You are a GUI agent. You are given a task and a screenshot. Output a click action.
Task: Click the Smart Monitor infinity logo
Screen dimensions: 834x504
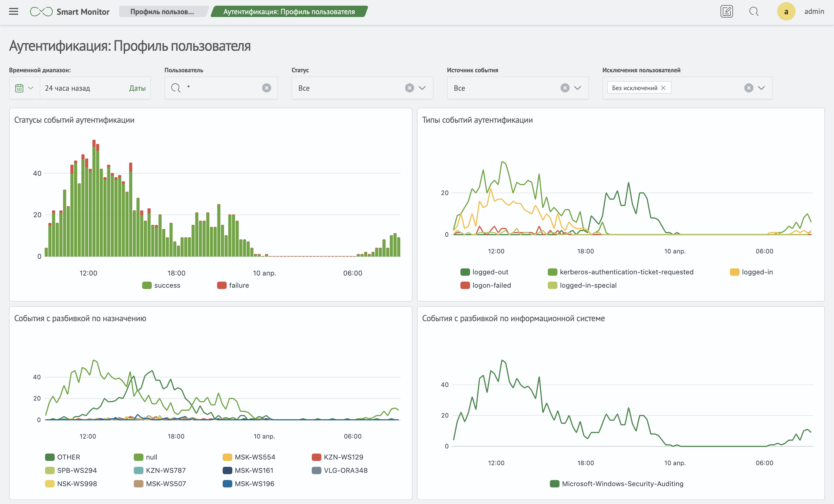point(41,12)
